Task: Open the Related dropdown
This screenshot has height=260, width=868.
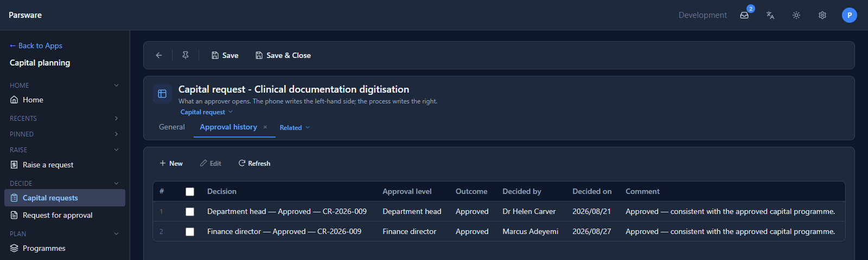Action: point(295,127)
